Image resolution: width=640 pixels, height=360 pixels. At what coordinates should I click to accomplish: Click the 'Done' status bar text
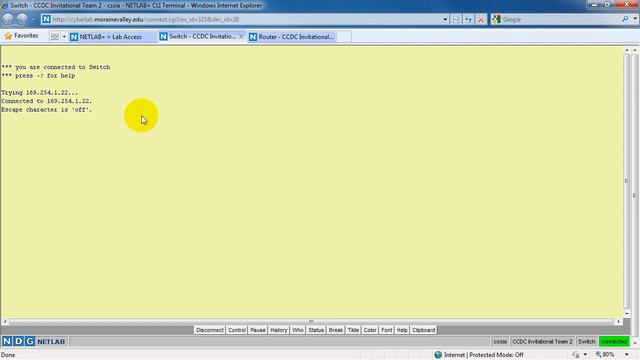point(8,355)
